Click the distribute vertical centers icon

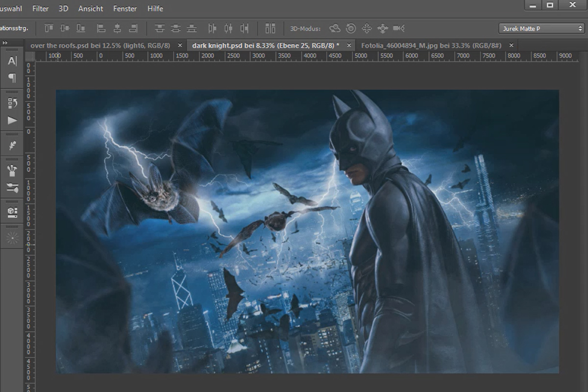pos(175,28)
